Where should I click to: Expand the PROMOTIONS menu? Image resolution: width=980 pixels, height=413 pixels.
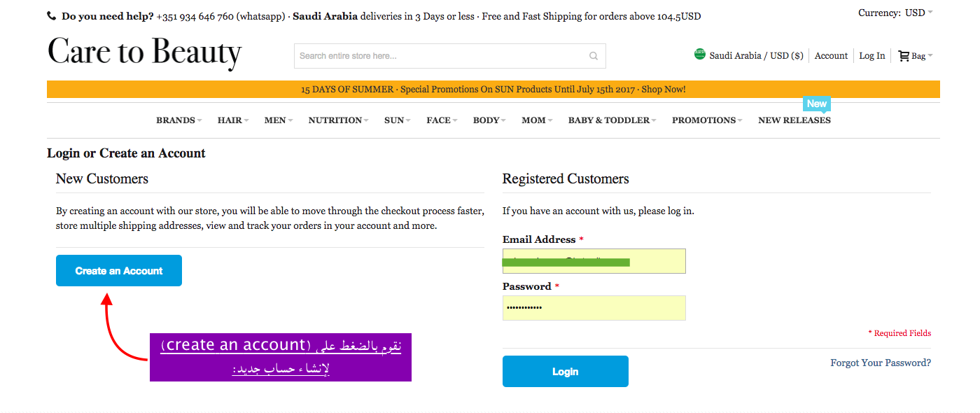tap(705, 120)
